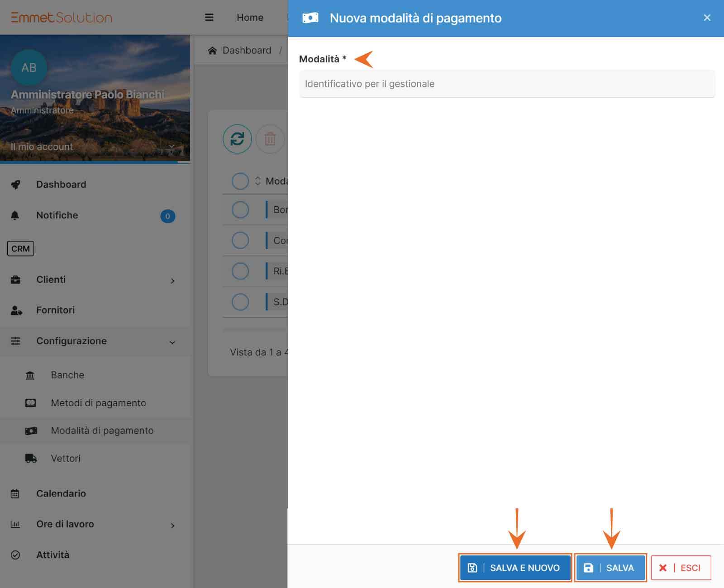Screen dimensions: 724x588
Task: Toggle the select-all circle in table header
Action: click(x=240, y=181)
